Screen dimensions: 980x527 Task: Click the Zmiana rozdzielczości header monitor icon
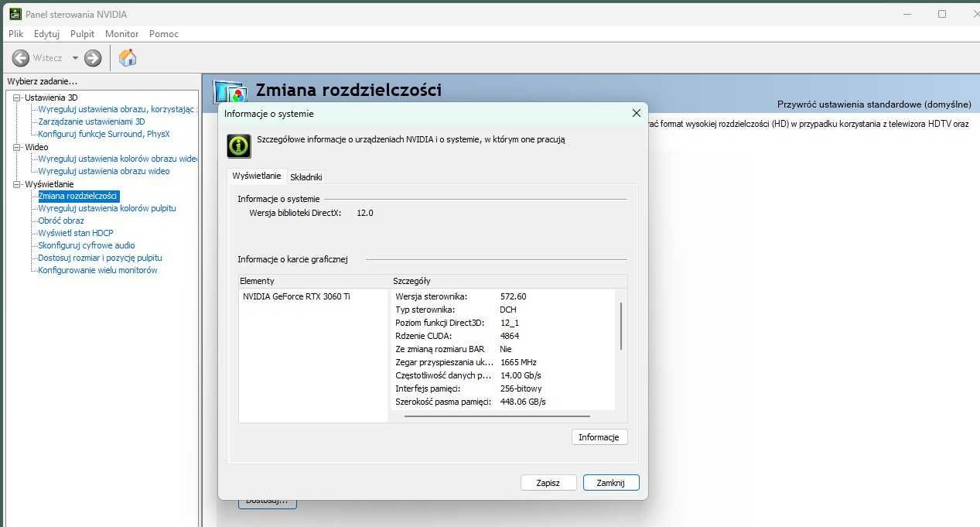(230, 91)
